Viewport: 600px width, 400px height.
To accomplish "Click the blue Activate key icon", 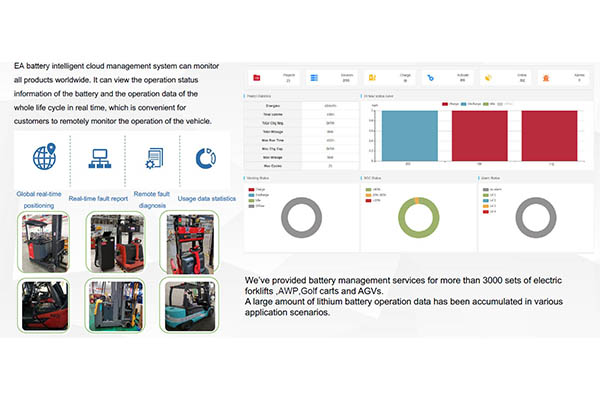I will tap(430, 78).
